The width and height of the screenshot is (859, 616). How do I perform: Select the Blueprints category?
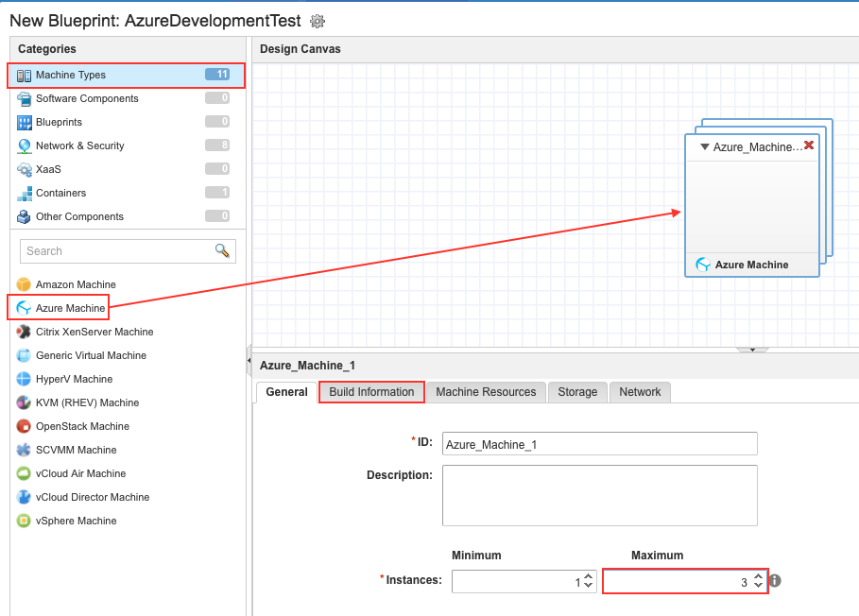tap(126, 123)
